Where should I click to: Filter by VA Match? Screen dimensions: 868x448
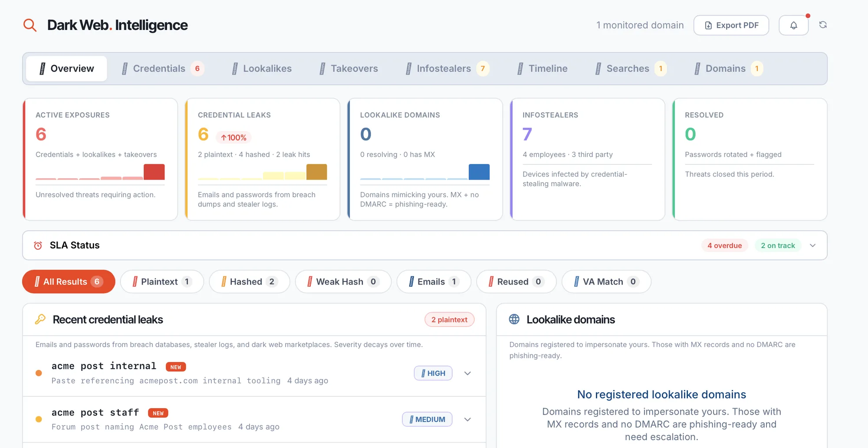pos(606,281)
